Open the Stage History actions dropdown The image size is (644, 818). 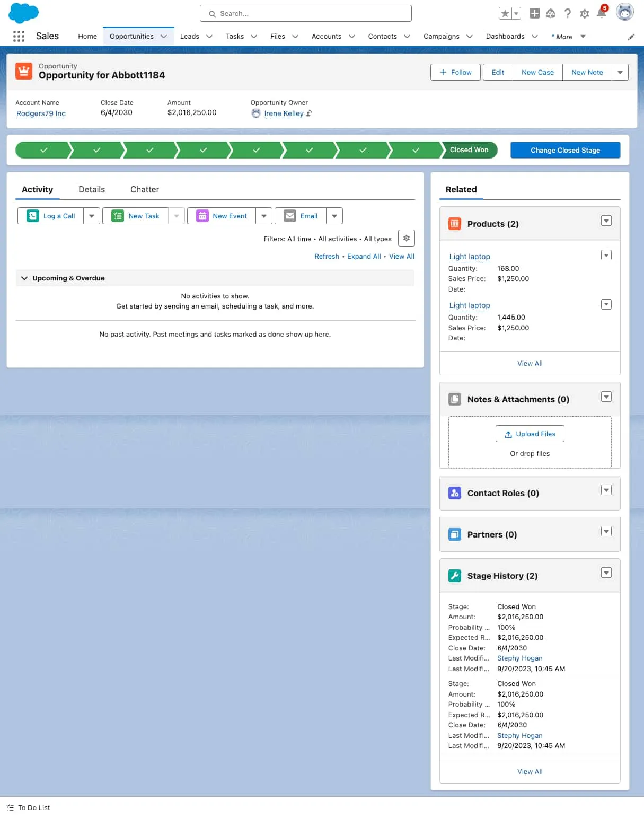click(x=606, y=573)
